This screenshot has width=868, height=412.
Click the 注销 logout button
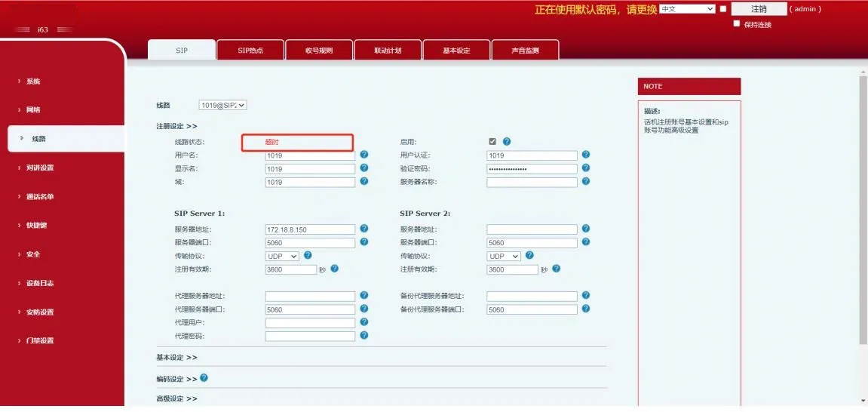[x=759, y=9]
